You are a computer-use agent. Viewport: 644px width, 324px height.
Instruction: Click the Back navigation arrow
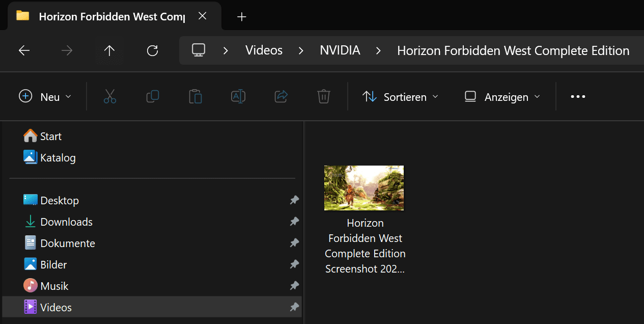(x=24, y=50)
